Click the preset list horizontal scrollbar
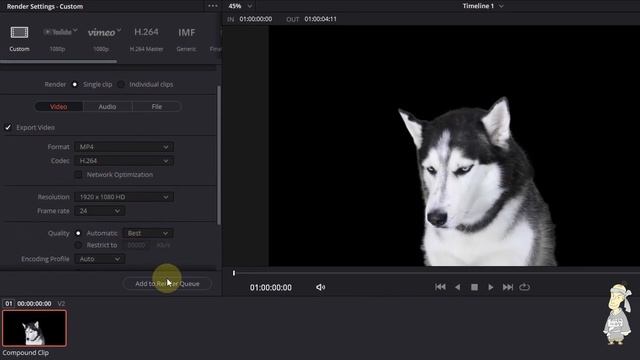Viewport: 640px width, 360px height. (x=58, y=61)
